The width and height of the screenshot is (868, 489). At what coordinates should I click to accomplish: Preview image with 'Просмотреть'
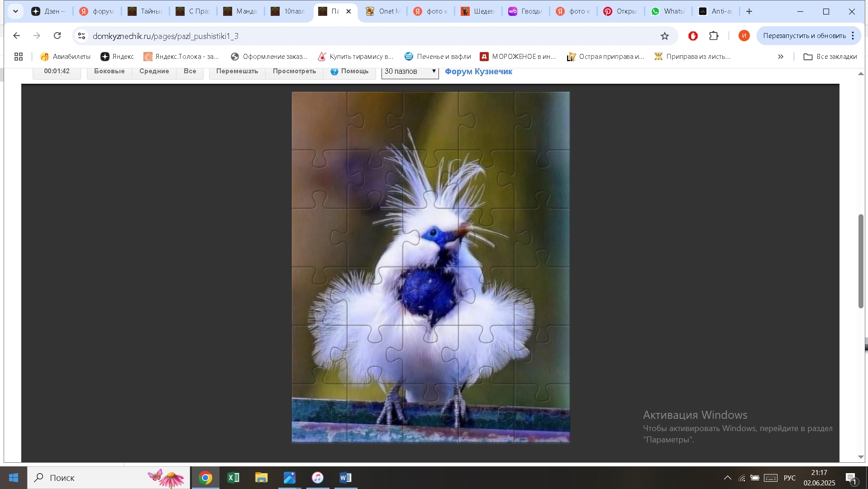coord(295,72)
